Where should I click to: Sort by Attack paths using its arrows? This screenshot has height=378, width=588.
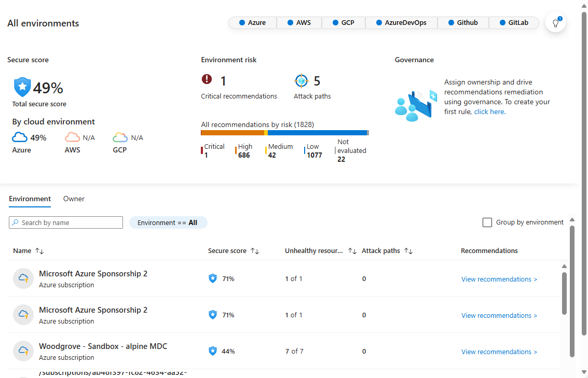click(x=408, y=251)
